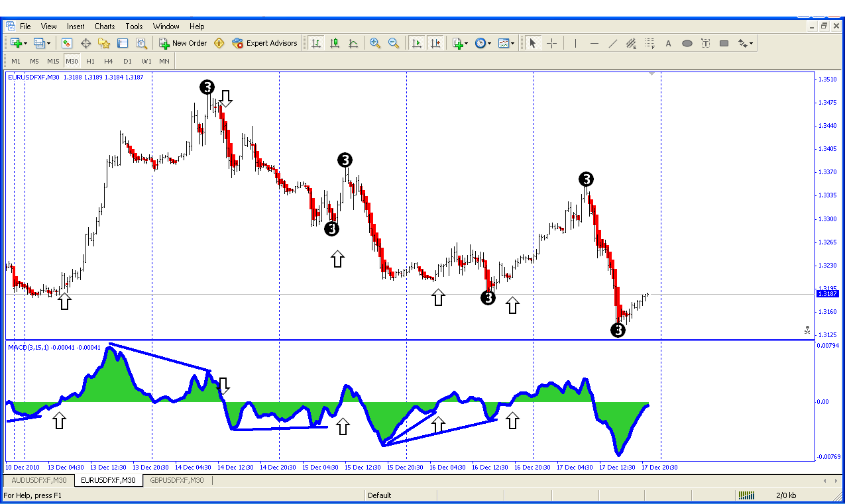Select the M5 timeframe button
This screenshot has width=845, height=504.
tap(34, 61)
